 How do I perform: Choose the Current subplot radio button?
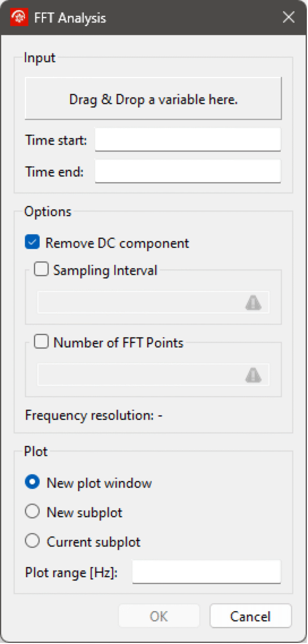click(x=32, y=542)
